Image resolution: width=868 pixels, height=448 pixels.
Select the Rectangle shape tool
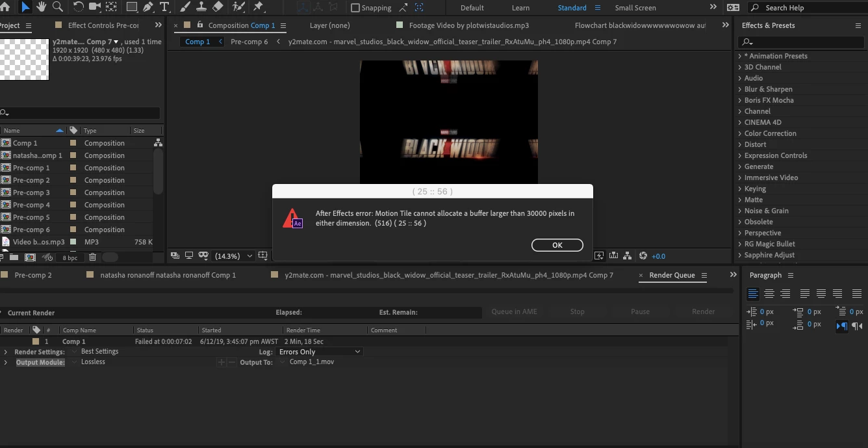click(132, 7)
